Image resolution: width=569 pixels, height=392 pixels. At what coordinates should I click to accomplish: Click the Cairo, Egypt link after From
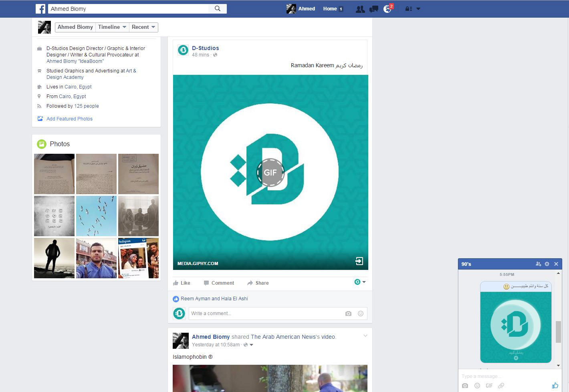(x=73, y=96)
